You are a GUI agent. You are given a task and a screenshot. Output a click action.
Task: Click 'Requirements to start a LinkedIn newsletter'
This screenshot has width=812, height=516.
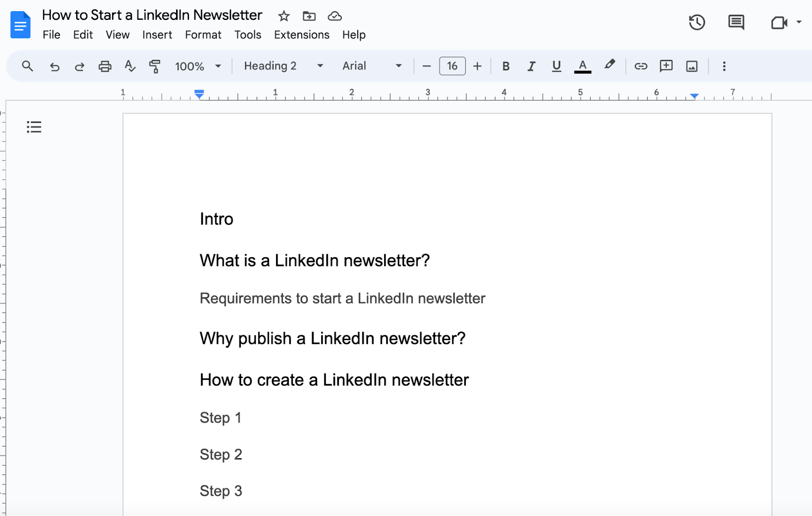point(343,298)
